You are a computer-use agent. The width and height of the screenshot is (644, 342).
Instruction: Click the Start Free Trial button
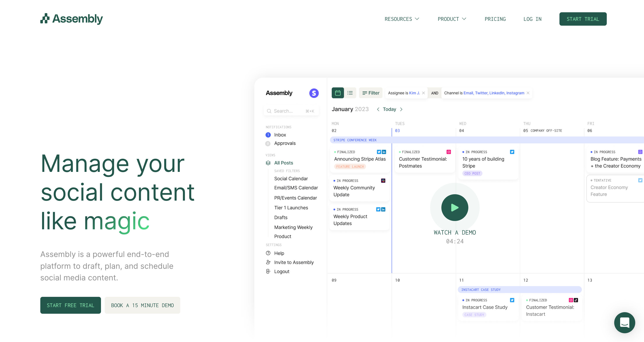pos(71,305)
